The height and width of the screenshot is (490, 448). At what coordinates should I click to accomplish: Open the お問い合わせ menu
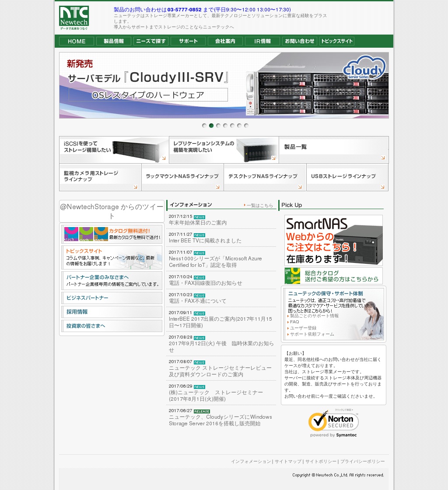[300, 41]
